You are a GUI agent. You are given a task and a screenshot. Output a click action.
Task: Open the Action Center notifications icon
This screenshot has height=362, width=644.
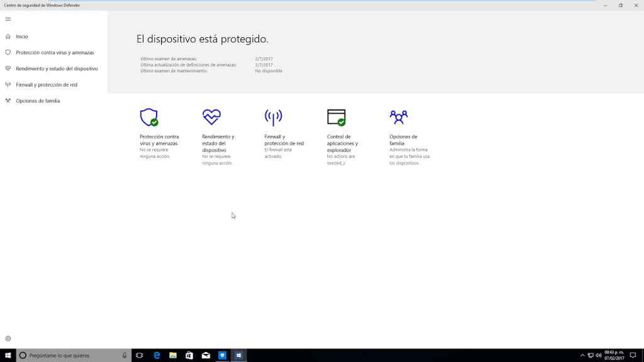click(633, 356)
